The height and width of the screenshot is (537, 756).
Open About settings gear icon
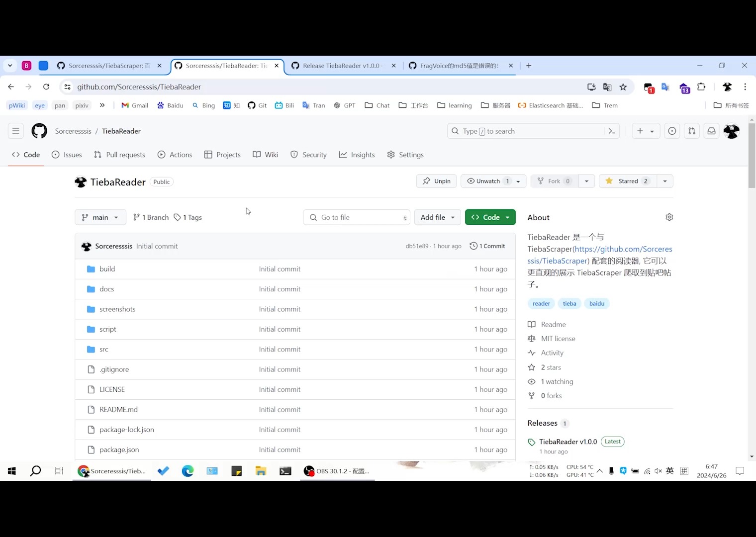coord(669,217)
